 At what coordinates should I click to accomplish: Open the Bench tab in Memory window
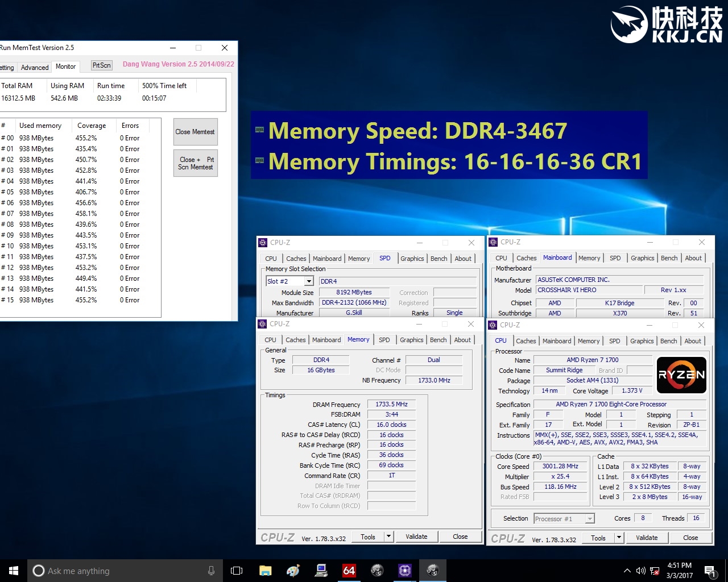click(438, 340)
